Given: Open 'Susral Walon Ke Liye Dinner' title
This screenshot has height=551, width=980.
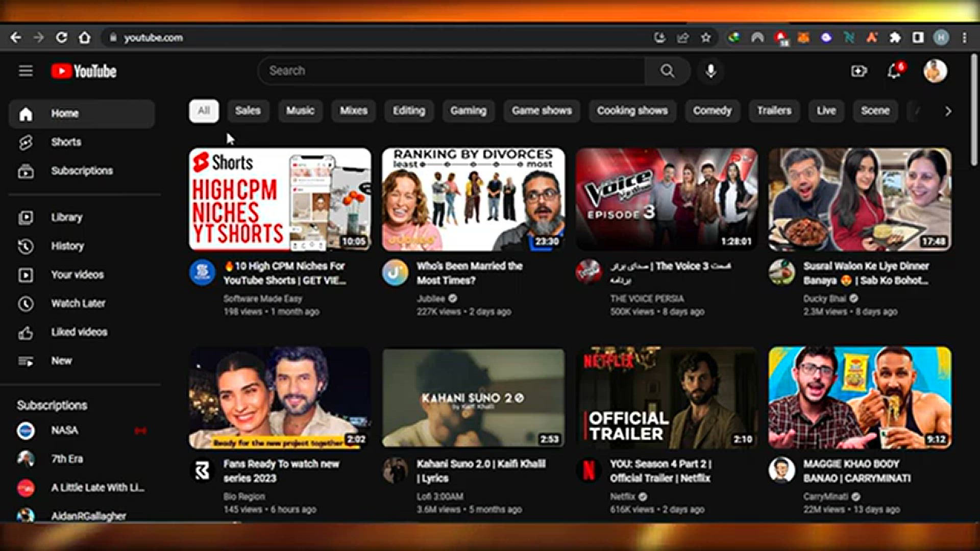Looking at the screenshot, I should click(x=866, y=273).
